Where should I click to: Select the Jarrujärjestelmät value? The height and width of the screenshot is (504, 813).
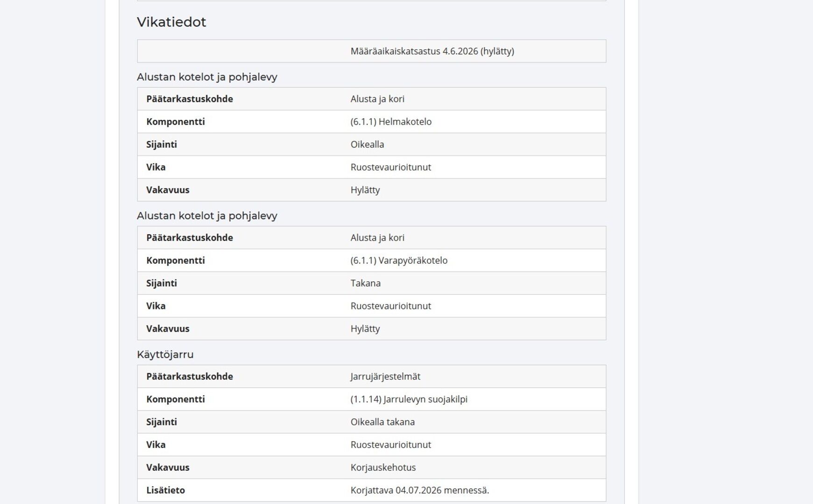pyautogui.click(x=385, y=377)
